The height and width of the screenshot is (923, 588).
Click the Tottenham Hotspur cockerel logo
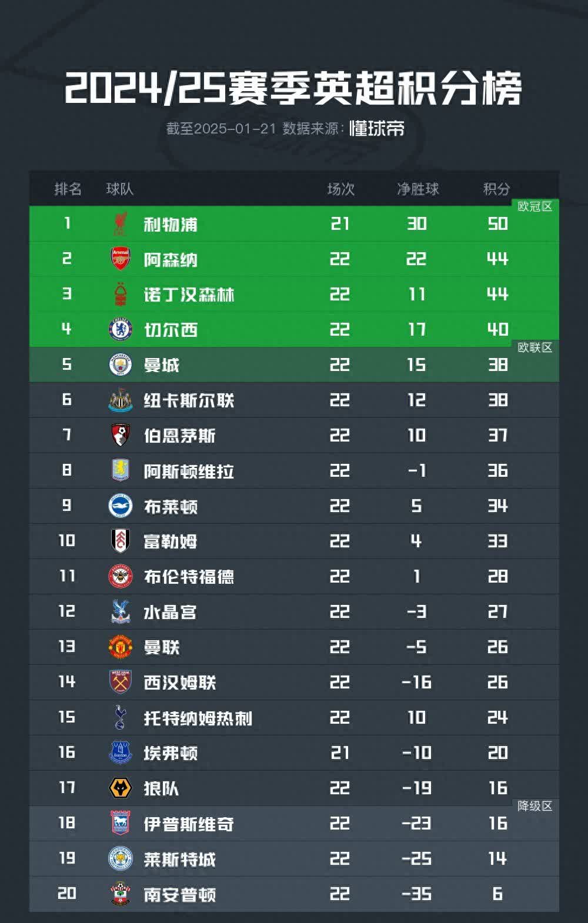pyautogui.click(x=121, y=718)
